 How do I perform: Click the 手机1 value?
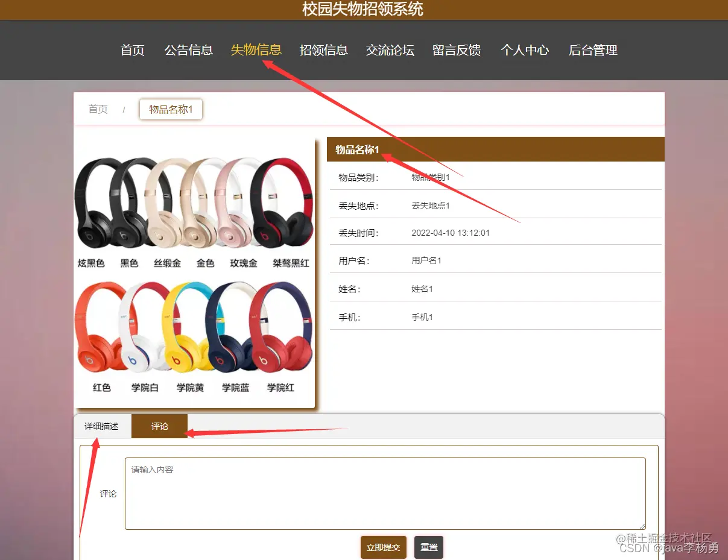pyautogui.click(x=422, y=317)
